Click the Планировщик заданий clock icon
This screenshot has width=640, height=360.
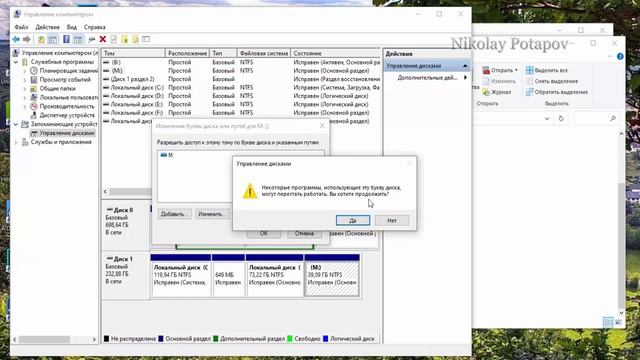tap(34, 71)
